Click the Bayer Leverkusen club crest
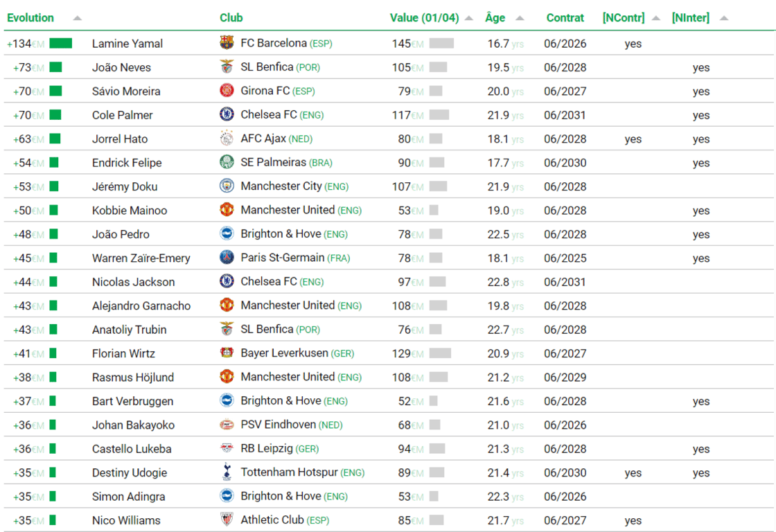Screen dimensions: 776x532 click(x=227, y=353)
